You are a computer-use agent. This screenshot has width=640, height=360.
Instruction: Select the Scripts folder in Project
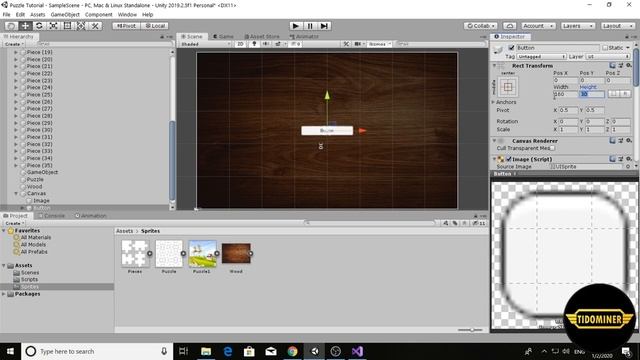point(29,280)
